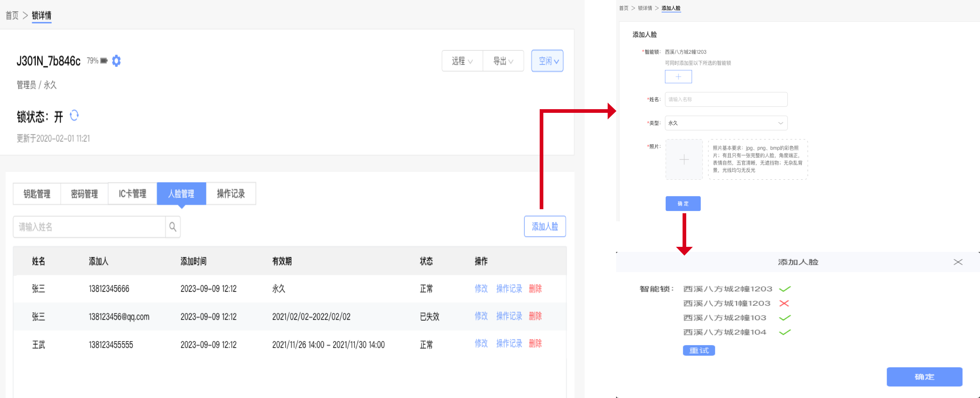Click the 请输入姓名 search field
The image size is (980, 398).
90,227
